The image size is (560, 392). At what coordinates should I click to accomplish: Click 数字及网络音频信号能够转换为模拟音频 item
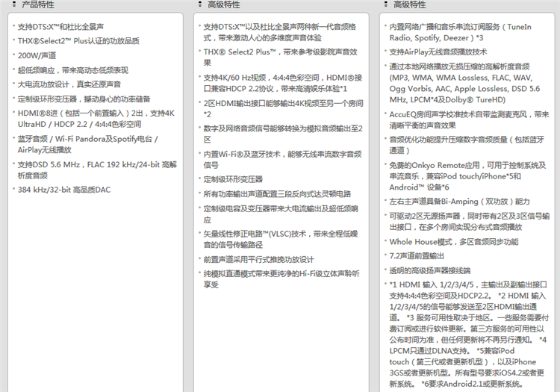point(283,134)
